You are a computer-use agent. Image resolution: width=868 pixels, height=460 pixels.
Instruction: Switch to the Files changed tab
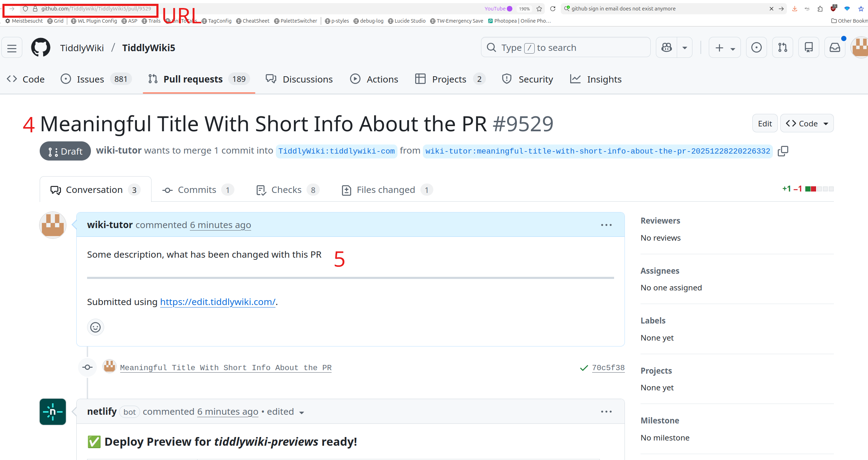point(387,190)
